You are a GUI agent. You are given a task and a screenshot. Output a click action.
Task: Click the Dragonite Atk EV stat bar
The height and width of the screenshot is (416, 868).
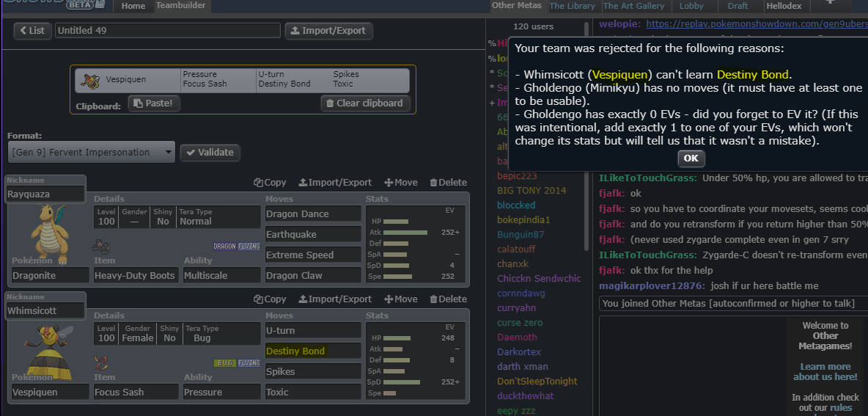click(x=405, y=232)
